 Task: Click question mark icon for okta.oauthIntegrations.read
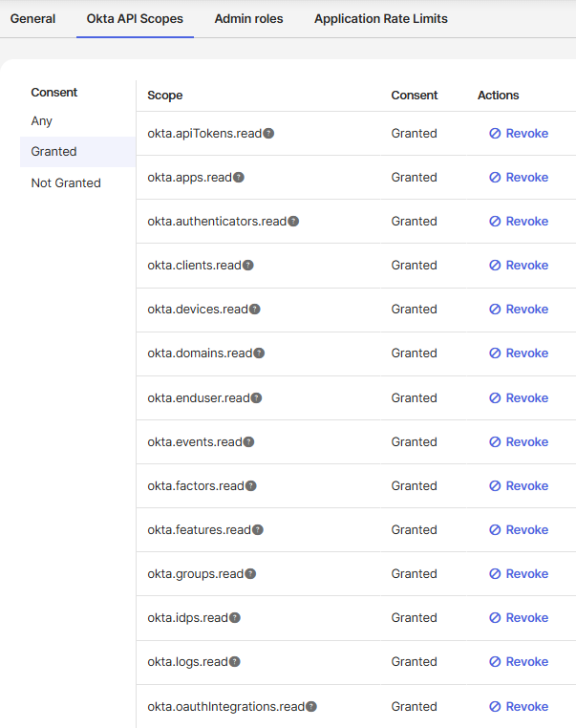(x=310, y=707)
